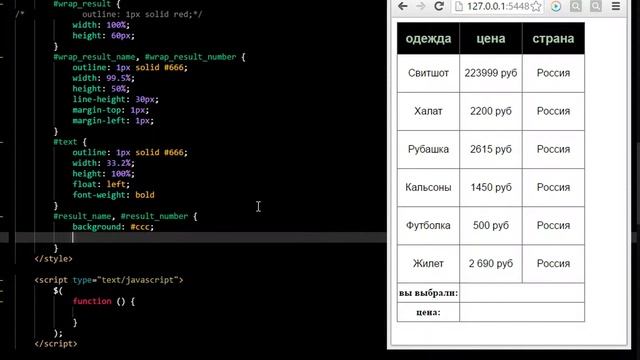Collapse the #result_name rule fold marker
This screenshot has height=360, width=640.
pyautogui.click(x=2, y=216)
